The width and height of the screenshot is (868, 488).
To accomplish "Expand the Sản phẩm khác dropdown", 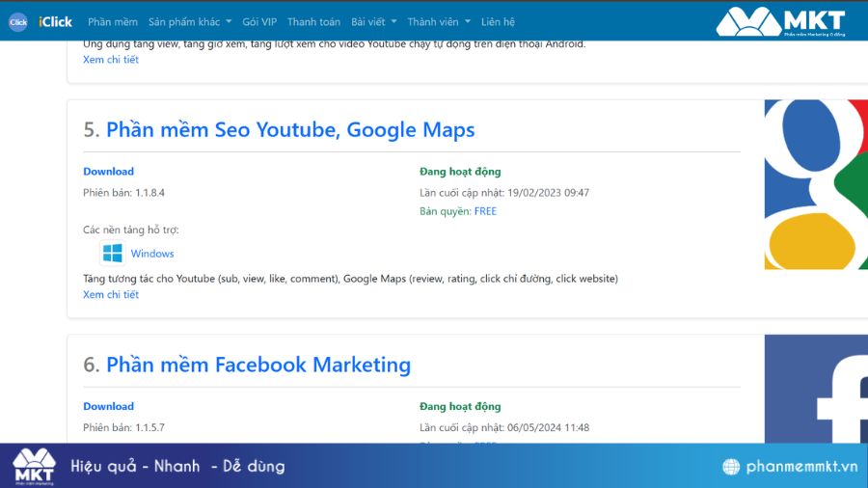I will coord(190,21).
